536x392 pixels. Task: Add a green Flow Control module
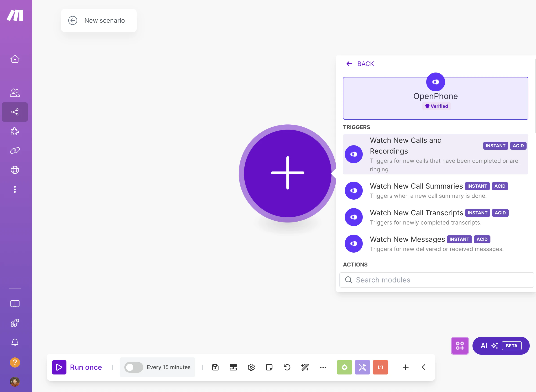344,367
